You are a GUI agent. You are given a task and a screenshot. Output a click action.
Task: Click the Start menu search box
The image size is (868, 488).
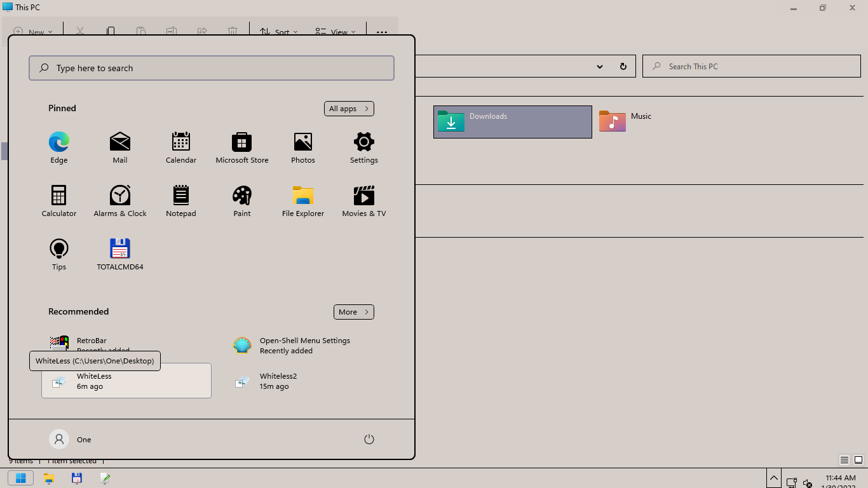212,68
